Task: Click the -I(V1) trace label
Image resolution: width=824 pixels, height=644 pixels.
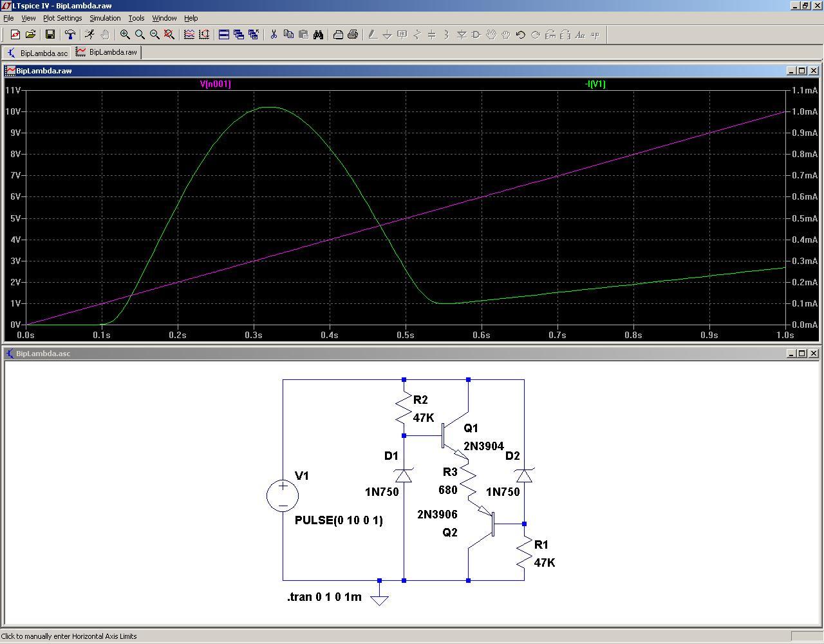Action: point(595,84)
